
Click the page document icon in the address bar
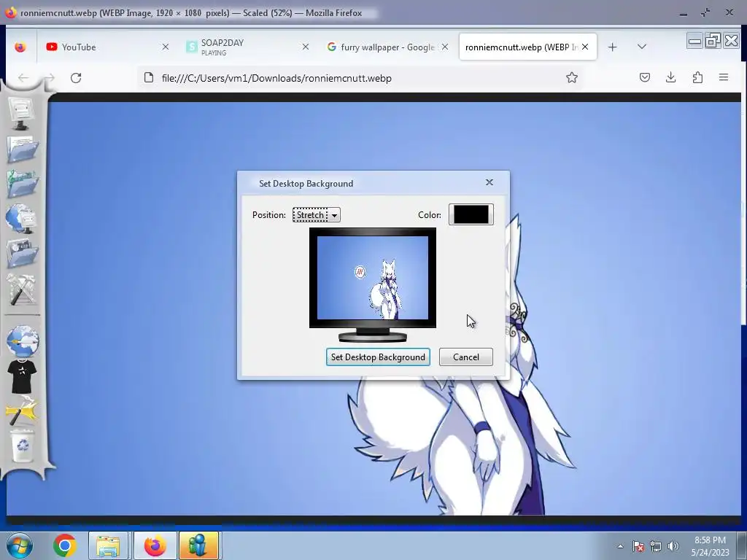click(149, 77)
